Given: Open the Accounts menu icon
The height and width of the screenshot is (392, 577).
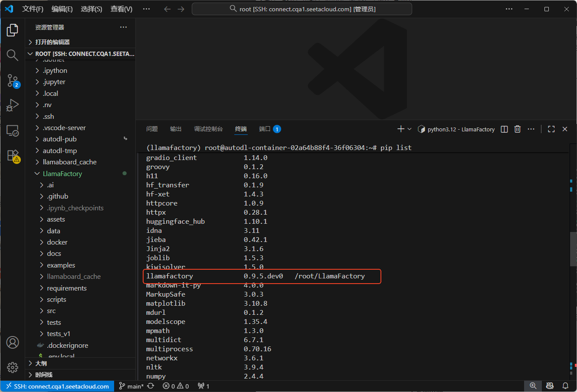Looking at the screenshot, I should (13, 342).
